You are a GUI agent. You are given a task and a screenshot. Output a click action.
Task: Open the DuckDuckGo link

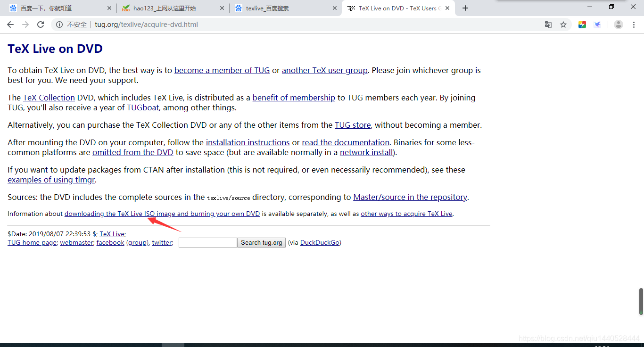point(320,242)
